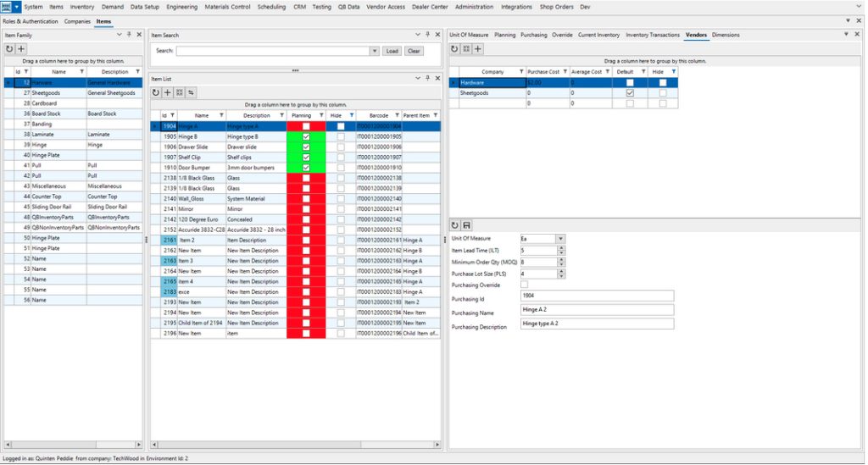Add new item in Item List toolbar
The image size is (868, 465).
168,92
